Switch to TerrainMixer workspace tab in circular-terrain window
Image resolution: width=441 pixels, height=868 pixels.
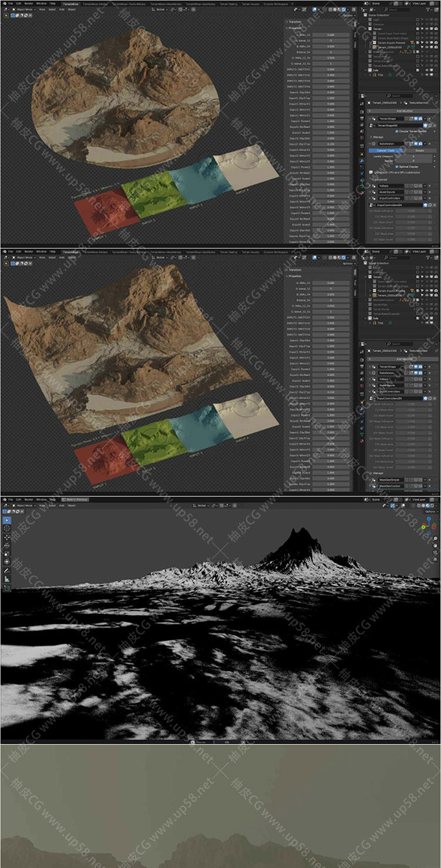[71, 4]
